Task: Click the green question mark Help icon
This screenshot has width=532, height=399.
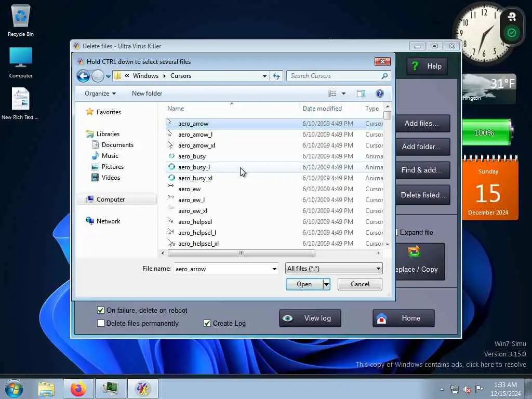Action: pyautogui.click(x=415, y=66)
